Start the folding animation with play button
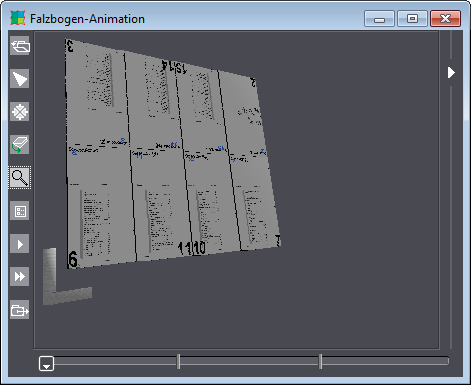This screenshot has height=385, width=471. pyautogui.click(x=20, y=244)
